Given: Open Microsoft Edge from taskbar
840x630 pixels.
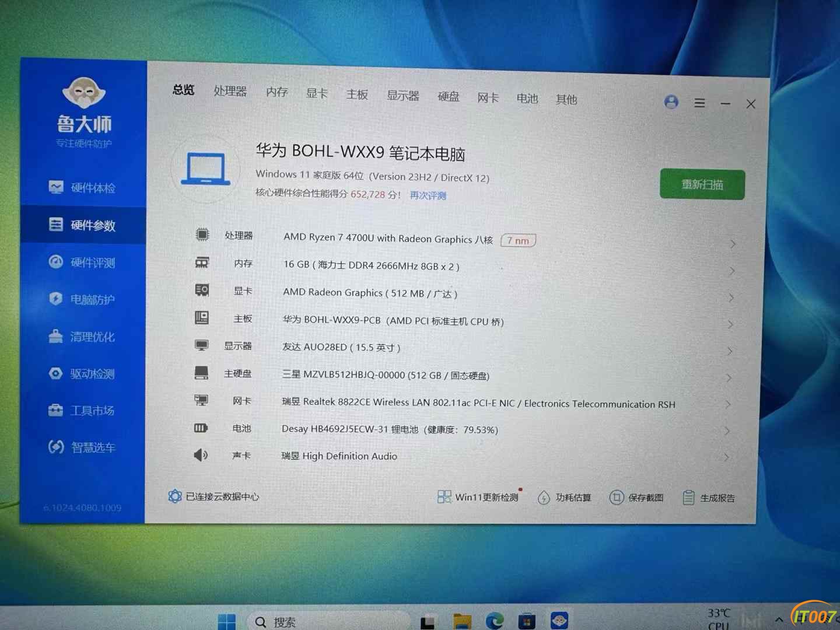Looking at the screenshot, I should pyautogui.click(x=495, y=621).
